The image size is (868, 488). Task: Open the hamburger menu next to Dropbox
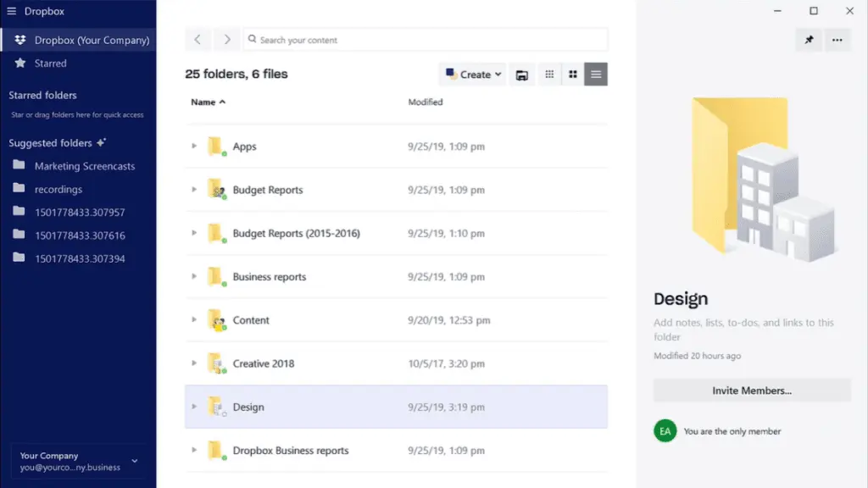pyautogui.click(x=11, y=11)
